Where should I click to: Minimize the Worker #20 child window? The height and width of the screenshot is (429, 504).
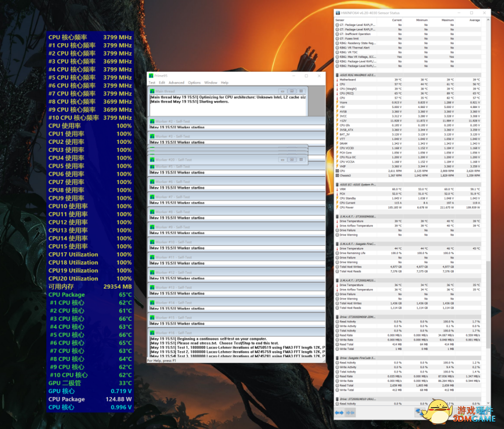click(282, 160)
